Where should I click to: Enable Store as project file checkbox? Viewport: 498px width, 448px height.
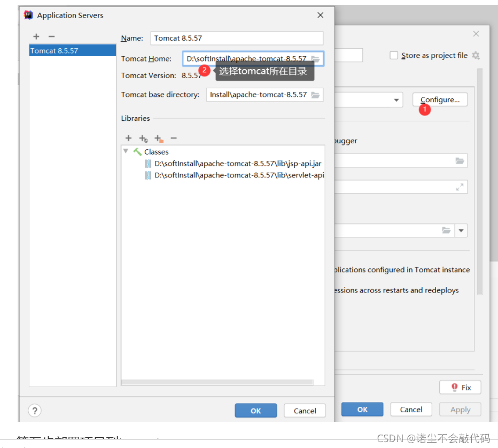(394, 55)
